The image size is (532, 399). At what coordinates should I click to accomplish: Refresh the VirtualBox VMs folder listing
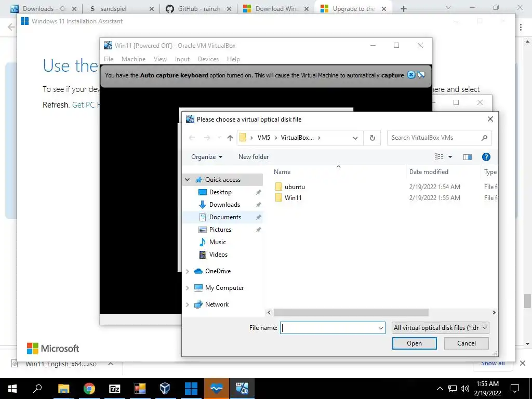tap(372, 138)
